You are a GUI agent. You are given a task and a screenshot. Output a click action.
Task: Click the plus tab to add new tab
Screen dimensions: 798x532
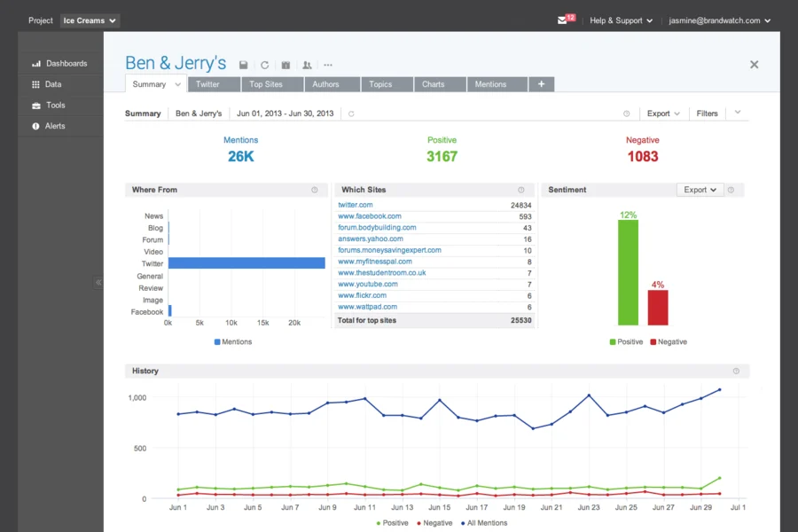coord(541,84)
